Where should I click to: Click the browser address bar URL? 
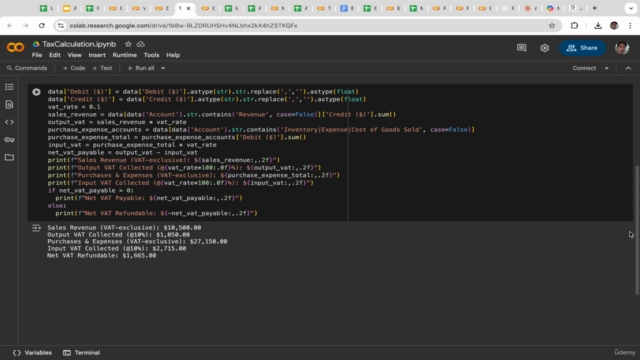click(x=183, y=25)
